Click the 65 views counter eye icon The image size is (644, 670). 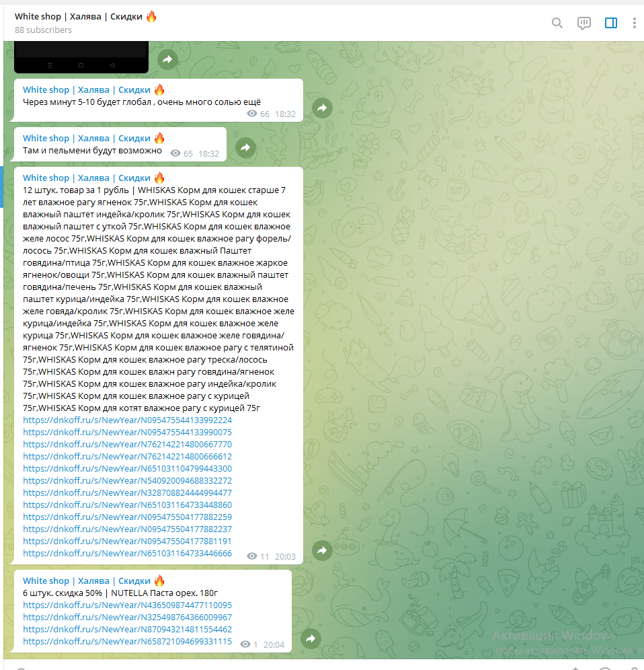175,153
